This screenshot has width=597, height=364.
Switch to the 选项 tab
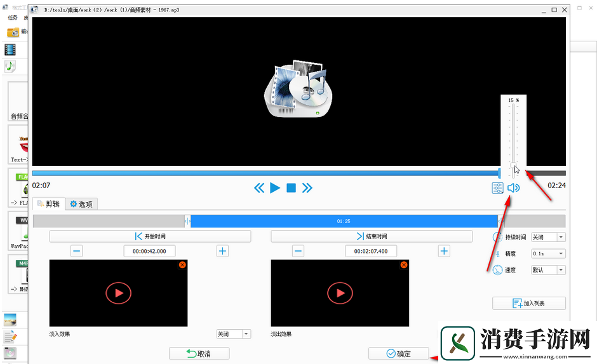tap(81, 204)
